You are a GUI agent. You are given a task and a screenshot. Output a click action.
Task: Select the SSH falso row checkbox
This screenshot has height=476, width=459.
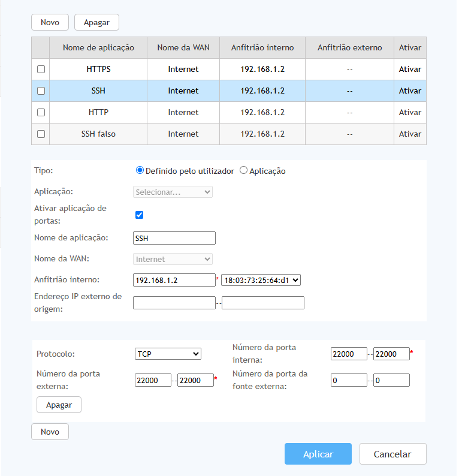41,134
